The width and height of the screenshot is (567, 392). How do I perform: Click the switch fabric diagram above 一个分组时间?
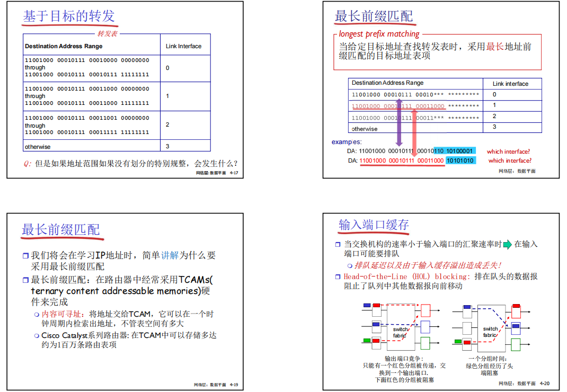491,328
